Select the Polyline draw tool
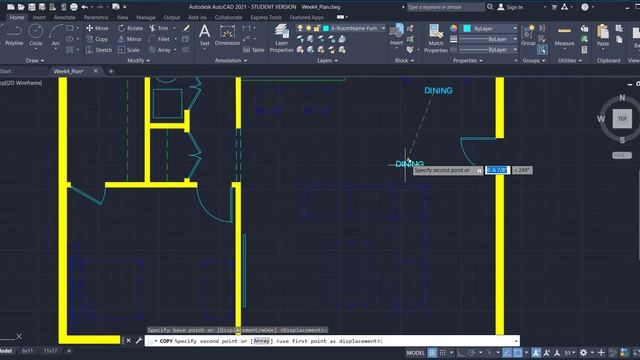 click(x=14, y=35)
